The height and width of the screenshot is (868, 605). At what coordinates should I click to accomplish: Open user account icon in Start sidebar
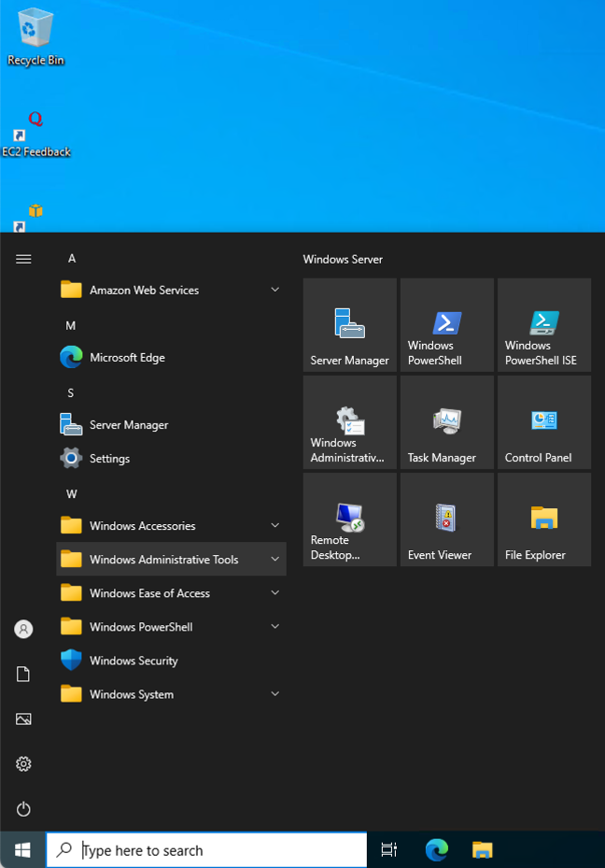[23, 629]
